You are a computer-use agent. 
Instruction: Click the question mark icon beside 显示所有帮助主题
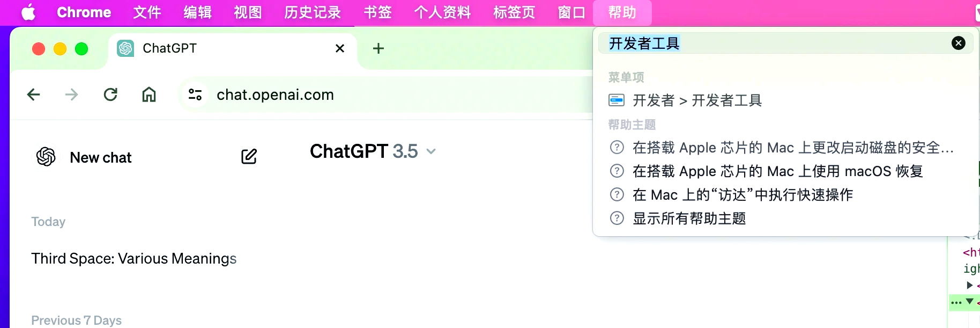(617, 218)
